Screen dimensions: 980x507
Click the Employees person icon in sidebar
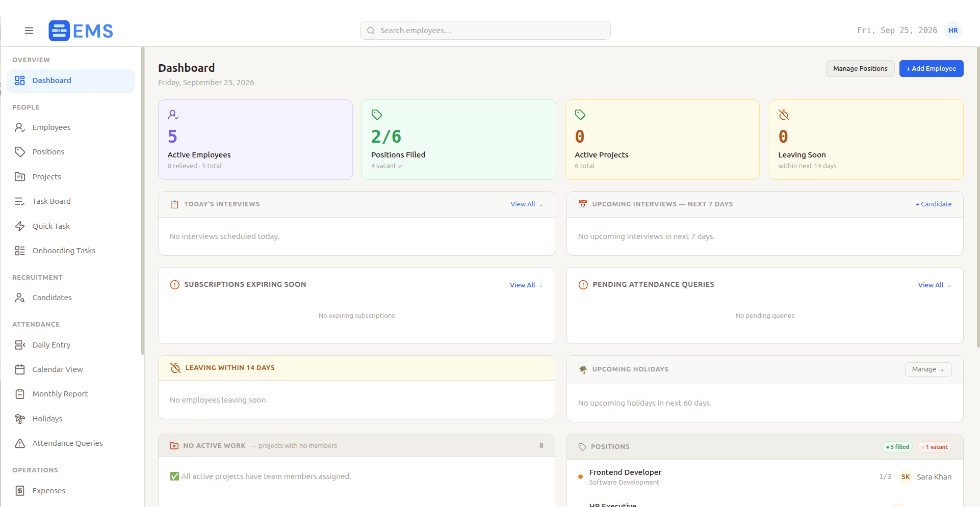(x=20, y=127)
